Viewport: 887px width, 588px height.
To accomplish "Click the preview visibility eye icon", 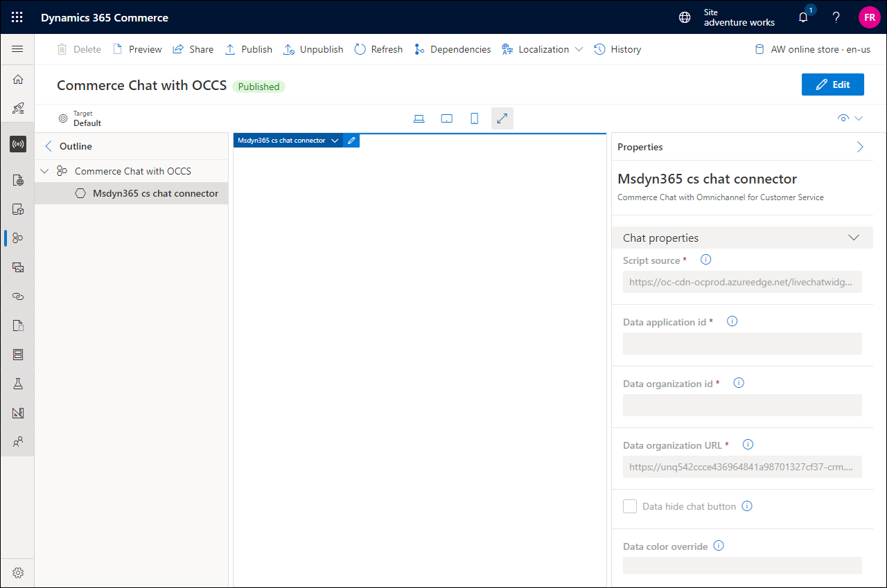I will [x=843, y=118].
